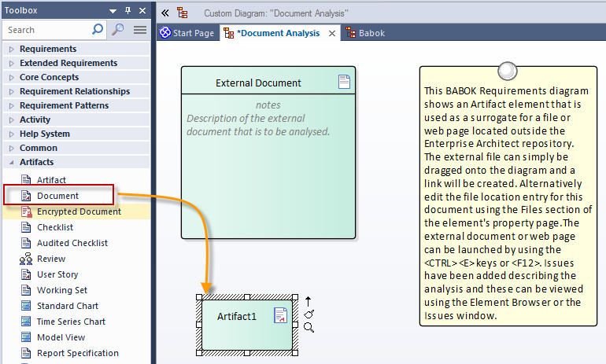Pick the Audited Checklist toolbox item
Image resolution: width=606 pixels, height=364 pixels.
click(x=72, y=243)
